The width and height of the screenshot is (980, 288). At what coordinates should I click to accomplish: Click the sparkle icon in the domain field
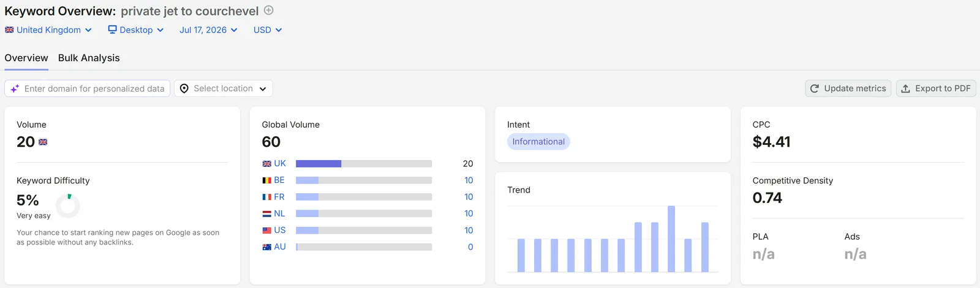(15, 89)
